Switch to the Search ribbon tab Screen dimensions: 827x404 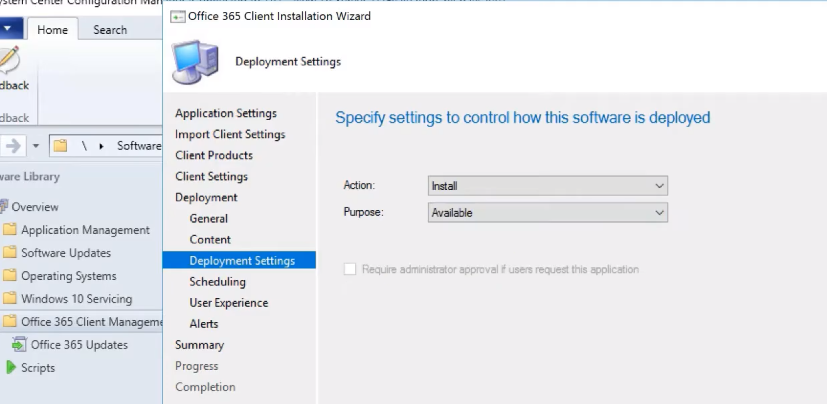pos(110,30)
